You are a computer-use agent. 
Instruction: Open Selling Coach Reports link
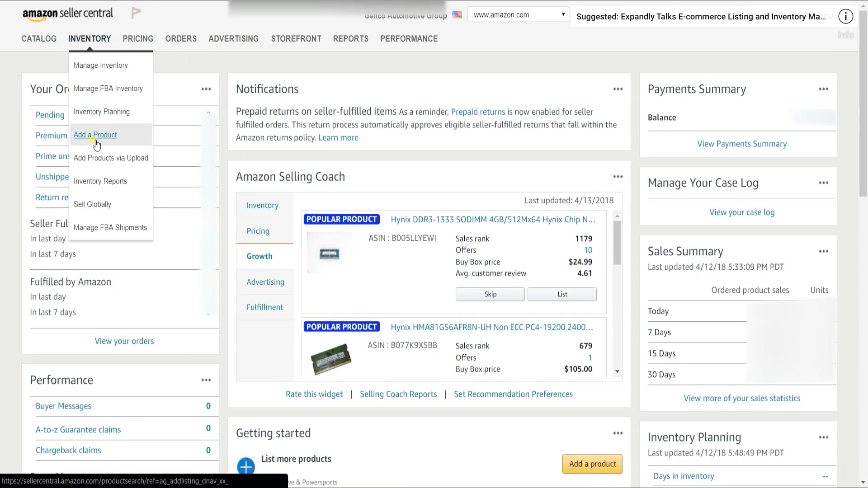point(398,394)
